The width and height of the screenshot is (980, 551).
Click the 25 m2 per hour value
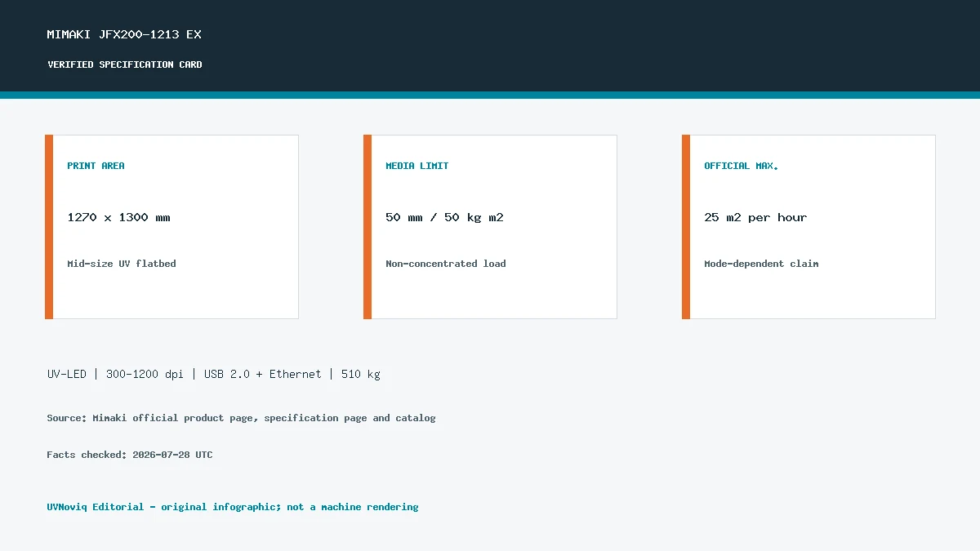pos(755,217)
